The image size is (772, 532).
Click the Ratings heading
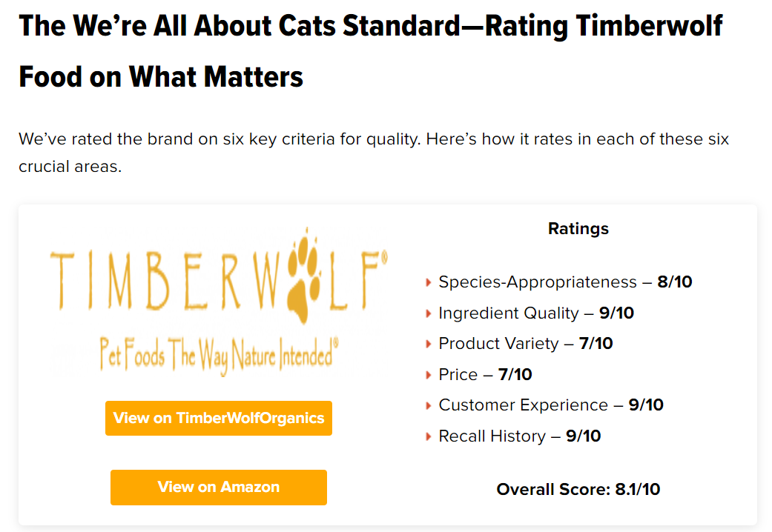[x=578, y=228]
